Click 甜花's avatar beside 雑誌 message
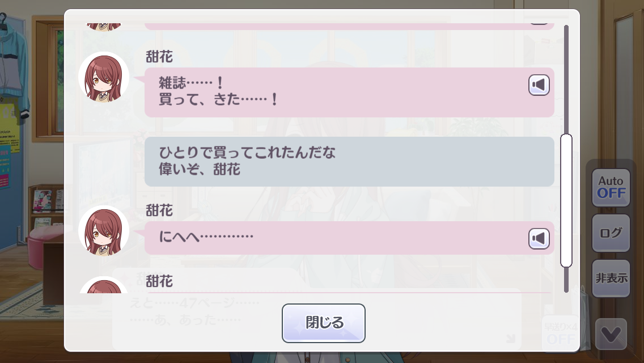Viewport: 644px width, 363px height. click(x=104, y=77)
